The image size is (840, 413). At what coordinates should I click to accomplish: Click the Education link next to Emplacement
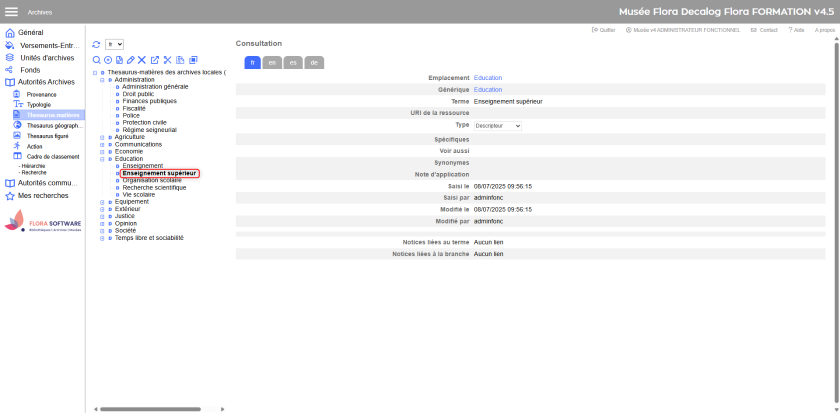pos(488,77)
